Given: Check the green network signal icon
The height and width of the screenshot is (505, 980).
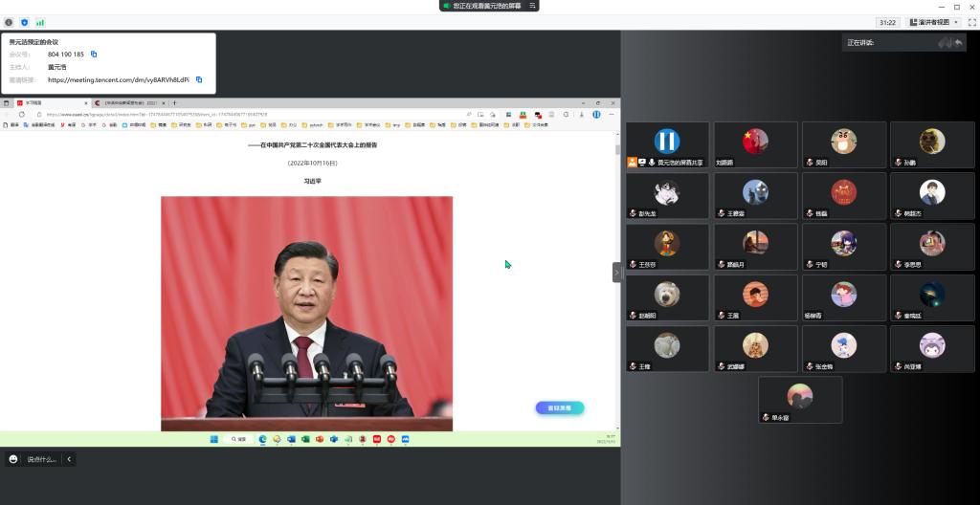Looking at the screenshot, I should (40, 22).
